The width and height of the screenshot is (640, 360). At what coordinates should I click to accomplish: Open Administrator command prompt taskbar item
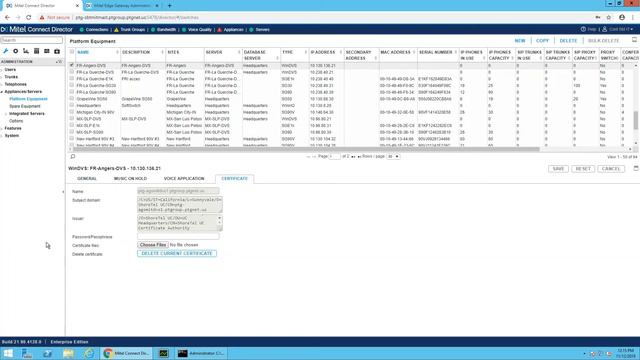(x=202, y=353)
